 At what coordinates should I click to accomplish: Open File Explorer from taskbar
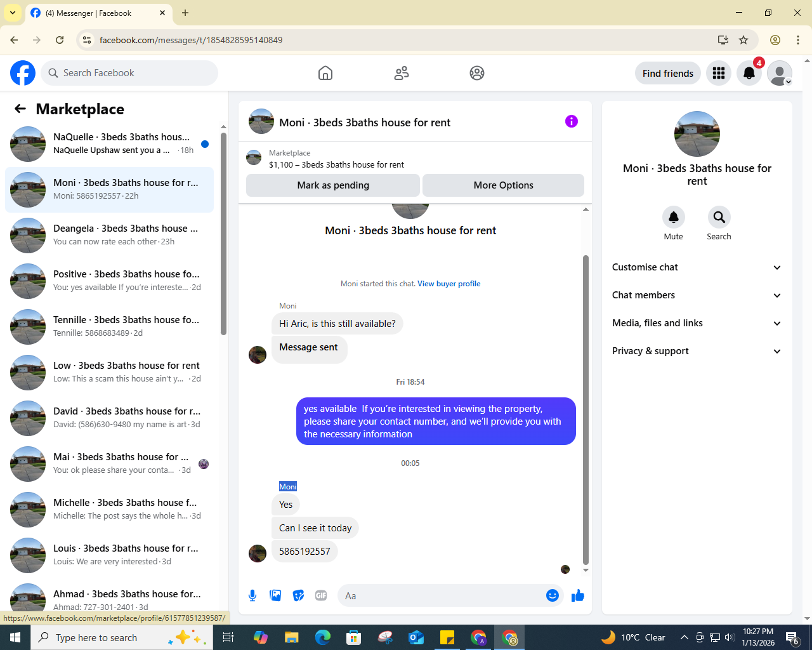point(291,637)
